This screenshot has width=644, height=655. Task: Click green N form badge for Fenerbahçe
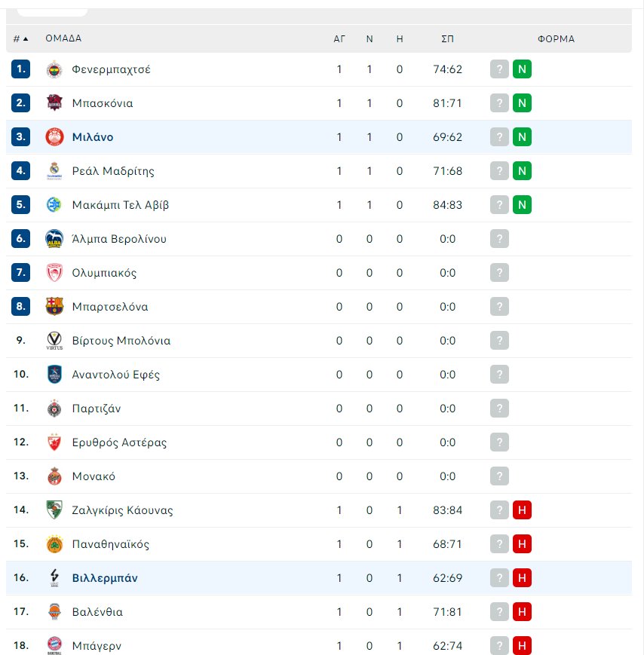click(522, 69)
